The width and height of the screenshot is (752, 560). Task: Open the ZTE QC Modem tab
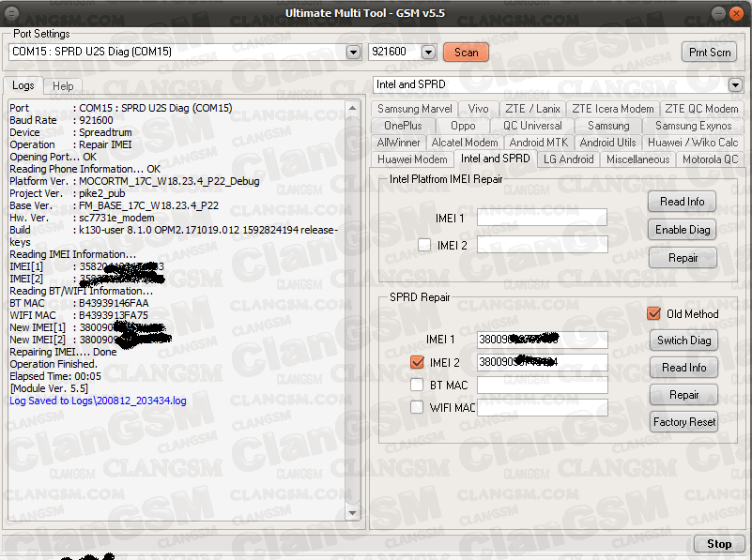(x=701, y=109)
